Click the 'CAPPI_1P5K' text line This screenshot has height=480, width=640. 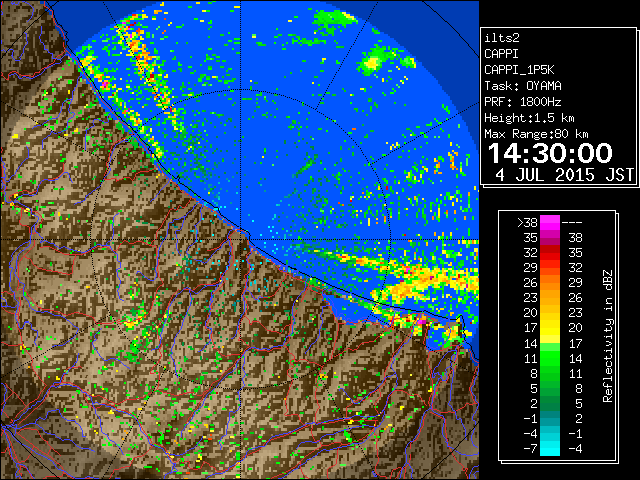point(519,70)
